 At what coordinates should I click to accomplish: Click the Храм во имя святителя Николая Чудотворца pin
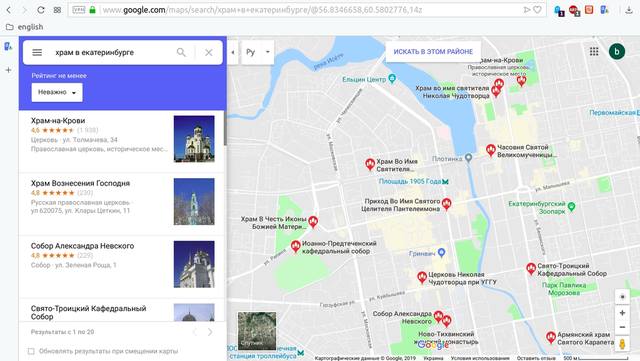[496, 91]
